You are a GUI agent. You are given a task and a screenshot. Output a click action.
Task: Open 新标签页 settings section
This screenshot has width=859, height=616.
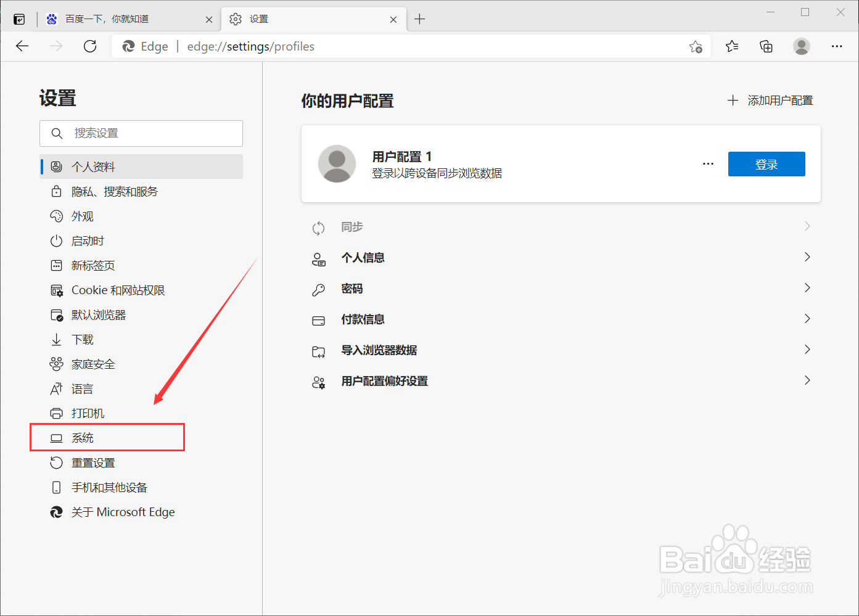tap(141, 265)
